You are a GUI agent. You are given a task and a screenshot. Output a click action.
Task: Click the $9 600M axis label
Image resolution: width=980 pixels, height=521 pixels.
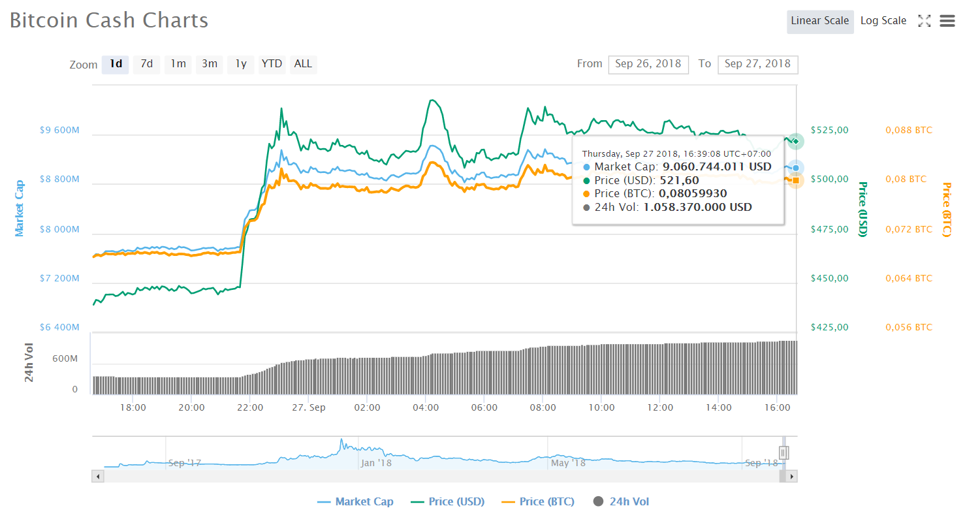tap(59, 130)
